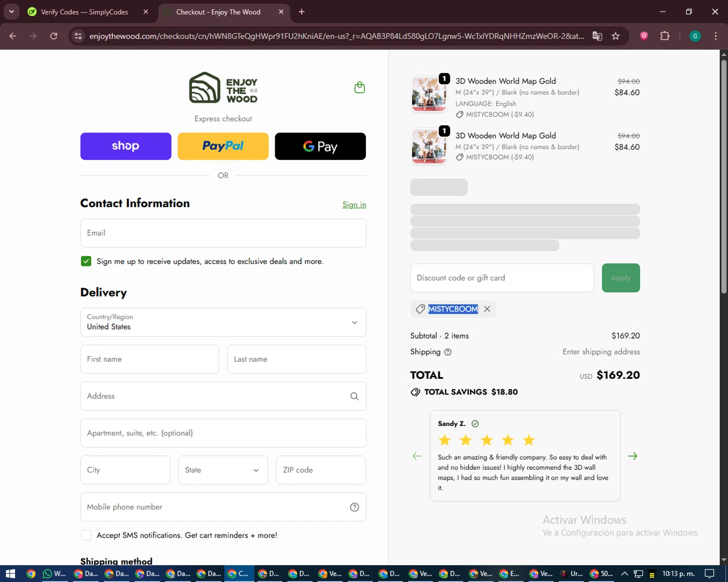Reload the checkout page
Image resolution: width=728 pixels, height=582 pixels.
[54, 36]
